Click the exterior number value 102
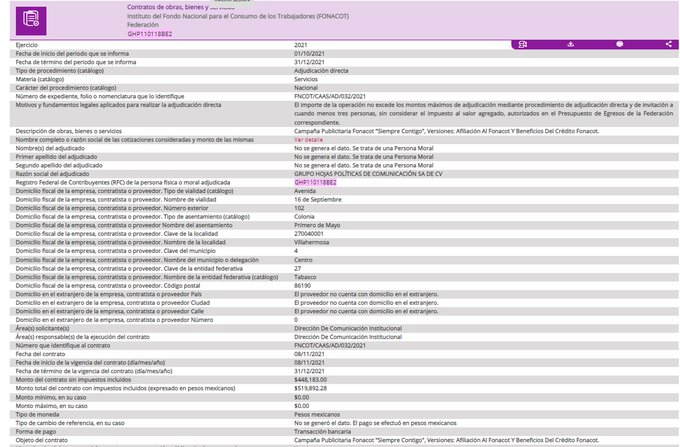680x447 pixels. 299,208
